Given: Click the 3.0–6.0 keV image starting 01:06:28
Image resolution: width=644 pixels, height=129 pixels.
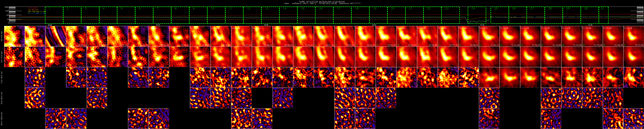Looking at the screenshot, I should click(x=634, y=36).
